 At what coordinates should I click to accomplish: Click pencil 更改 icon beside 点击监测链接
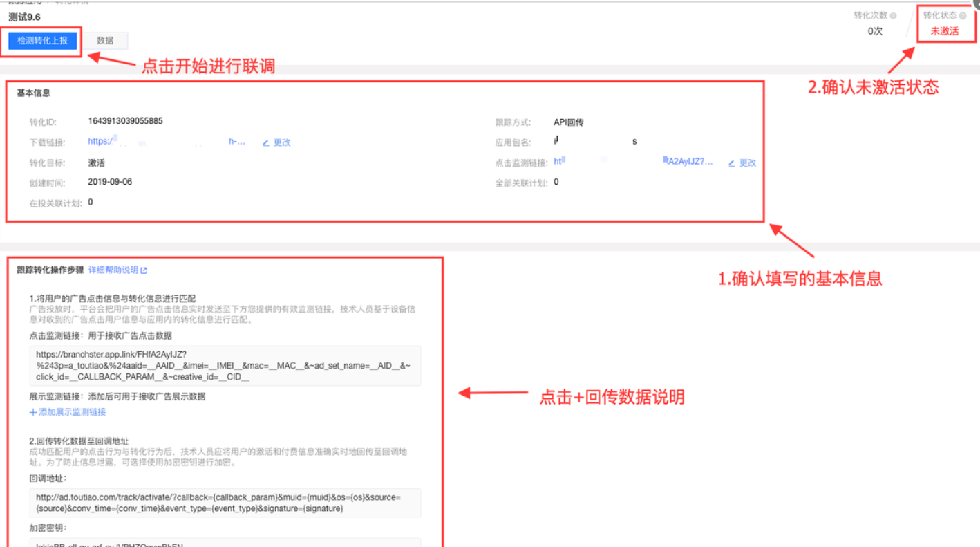pyautogui.click(x=732, y=163)
